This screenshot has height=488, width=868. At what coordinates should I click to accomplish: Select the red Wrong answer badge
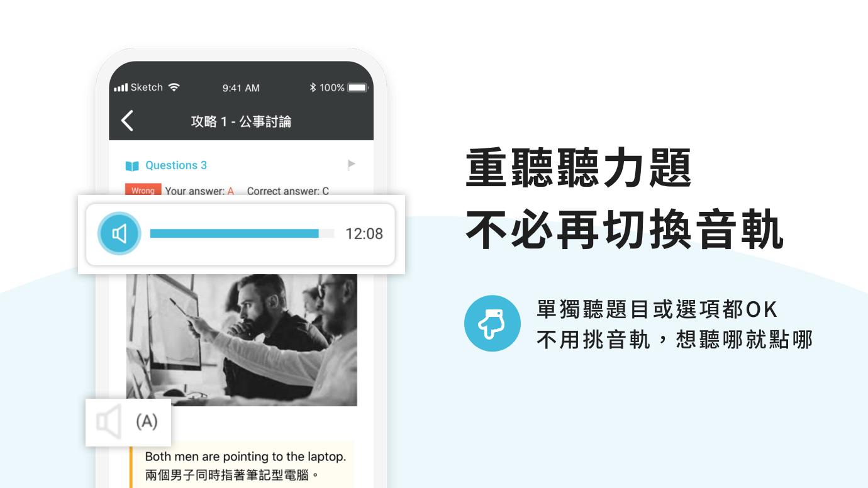tap(143, 190)
